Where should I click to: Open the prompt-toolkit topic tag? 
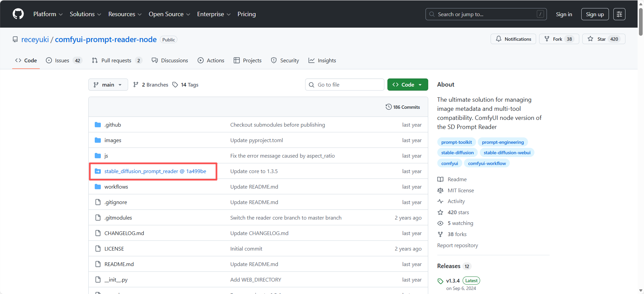click(457, 142)
